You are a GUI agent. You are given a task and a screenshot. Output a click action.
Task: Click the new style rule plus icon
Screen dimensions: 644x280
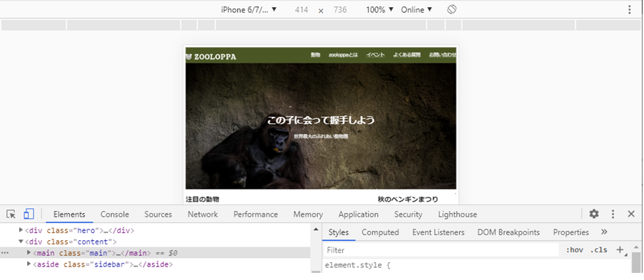point(620,249)
